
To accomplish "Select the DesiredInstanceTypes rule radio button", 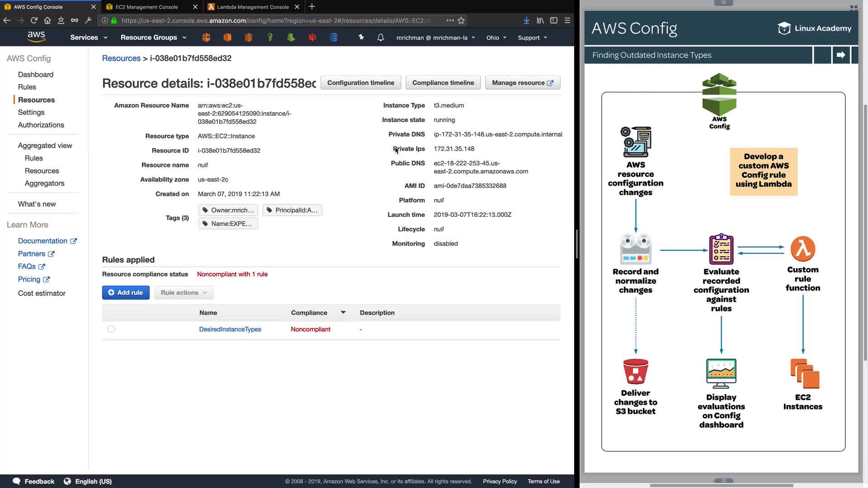I will [111, 329].
